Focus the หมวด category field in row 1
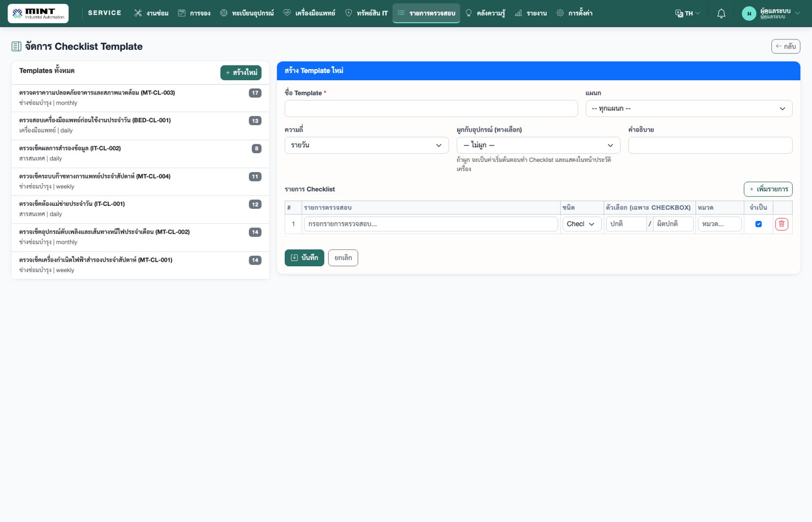The image size is (812, 522). 719,224
